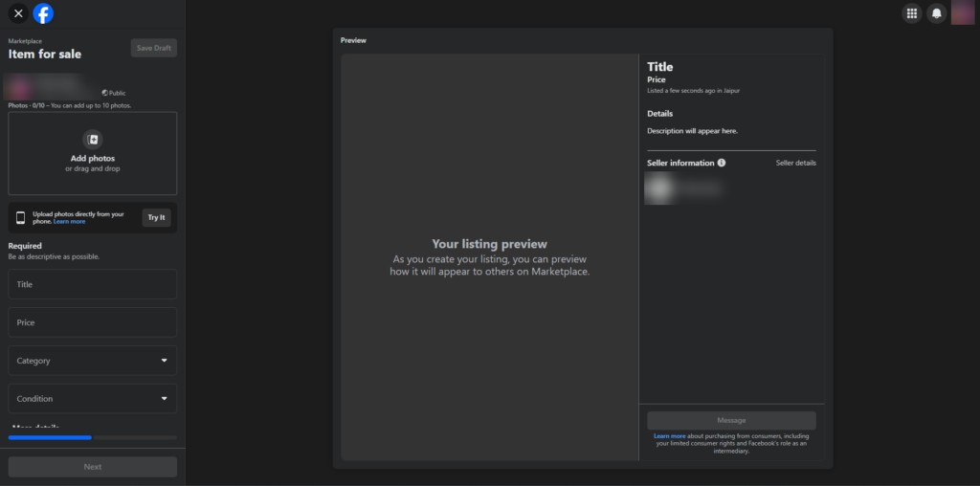Click the listing progress bar
Screen dimensions: 980x486
coord(92,437)
